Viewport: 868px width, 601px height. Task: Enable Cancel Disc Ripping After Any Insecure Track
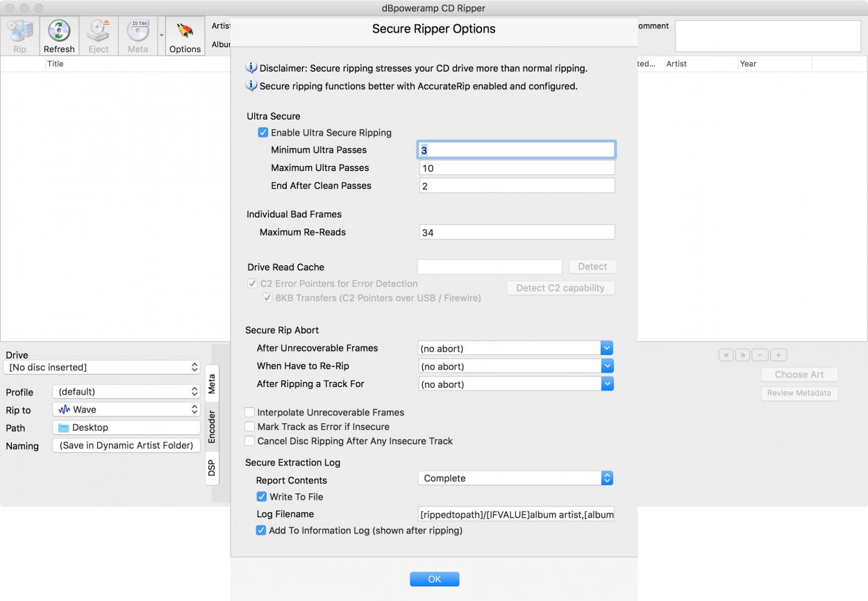pos(250,441)
